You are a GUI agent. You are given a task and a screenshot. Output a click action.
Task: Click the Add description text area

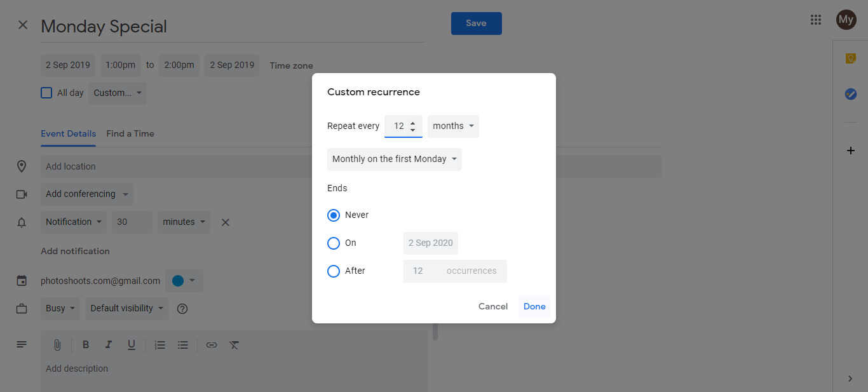click(x=234, y=375)
